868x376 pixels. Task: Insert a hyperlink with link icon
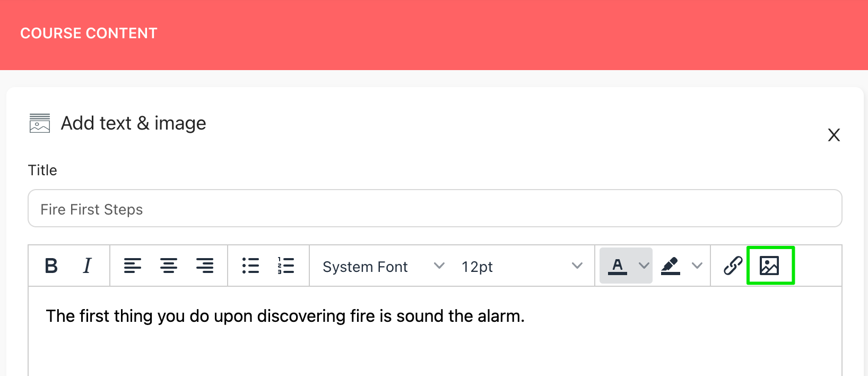tap(733, 266)
